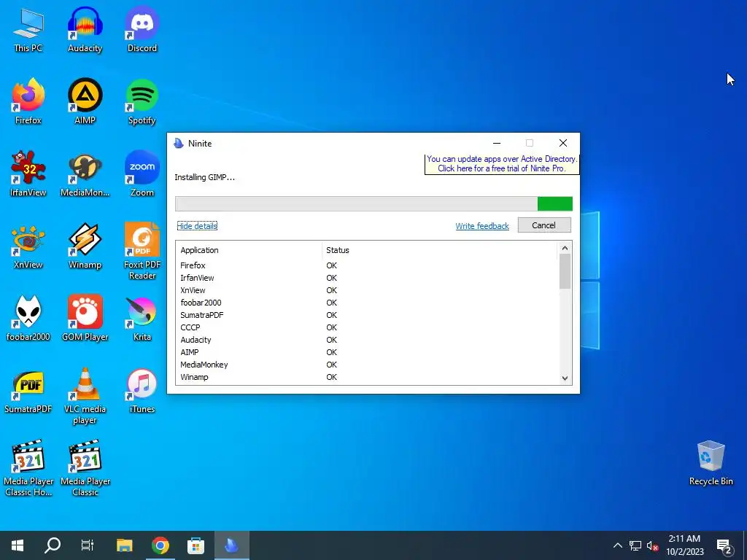Select the Media Player Classic desktop icon
This screenshot has width=747, height=560.
click(x=85, y=469)
